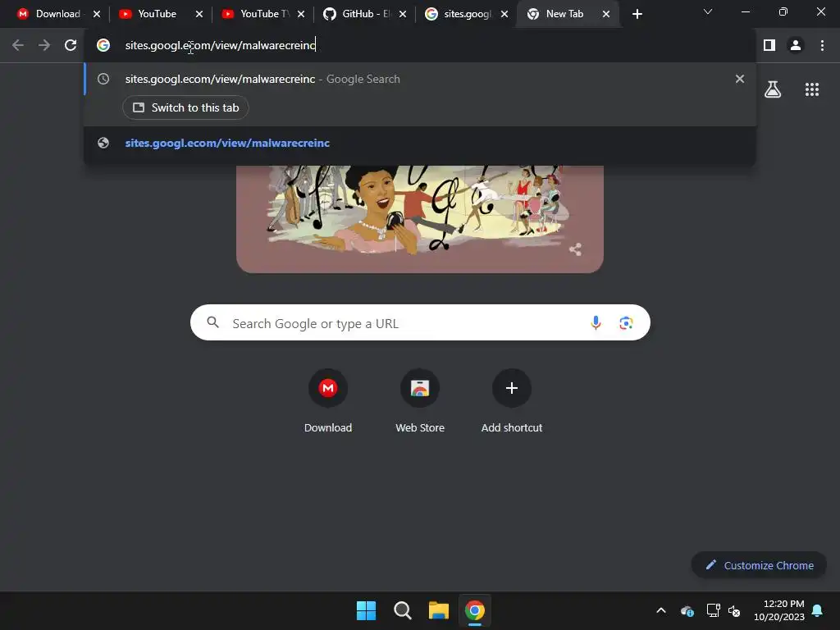840x630 pixels.
Task: Open the Chrome side panel
Action: [x=769, y=45]
